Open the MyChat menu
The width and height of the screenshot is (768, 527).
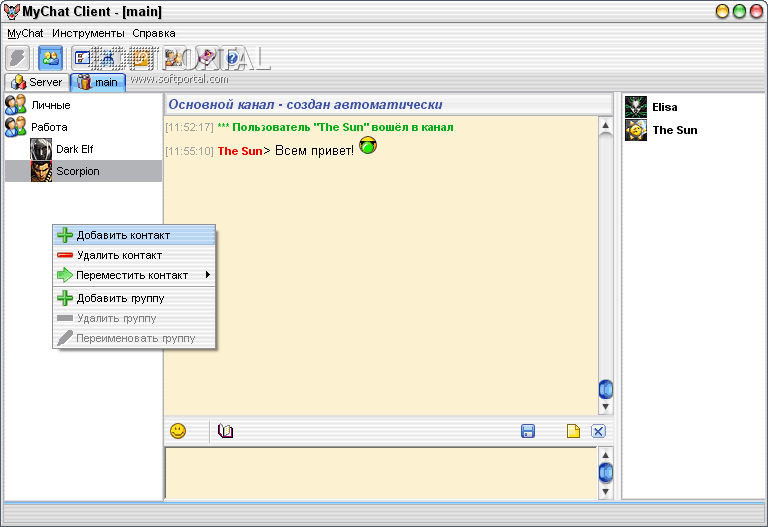point(25,33)
